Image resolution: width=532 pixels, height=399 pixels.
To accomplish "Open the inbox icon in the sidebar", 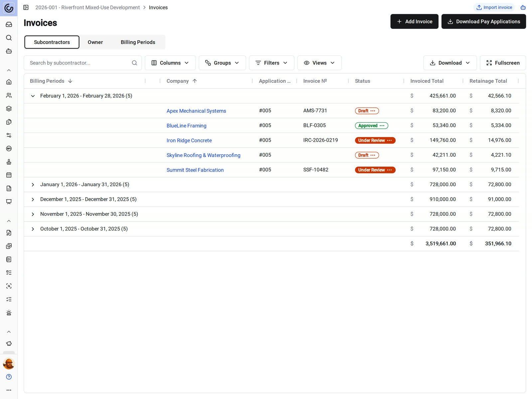I will (9, 25).
